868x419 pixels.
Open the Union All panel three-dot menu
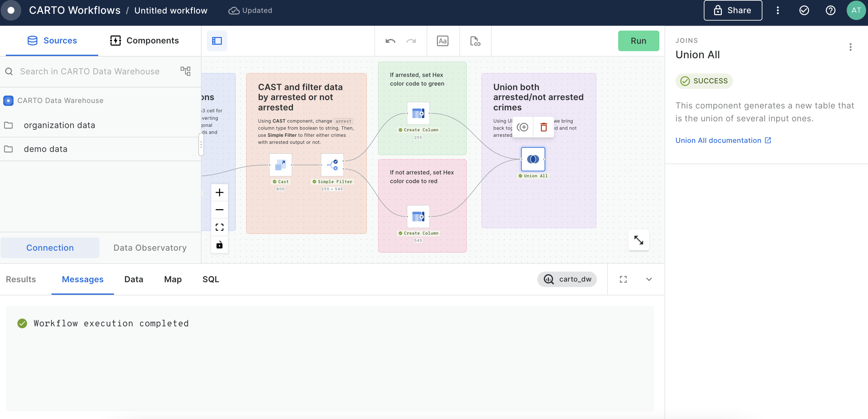850,47
